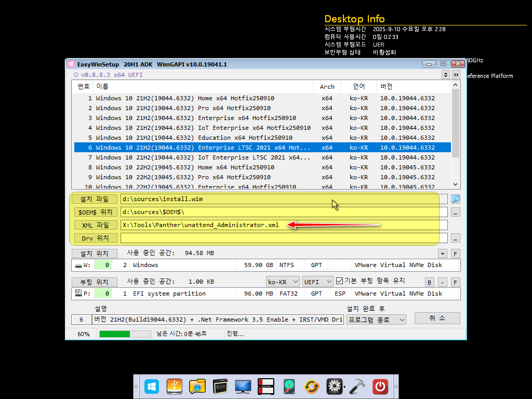Open the gear settings icon in dock
Viewport: 532px width, 399px height.
(335, 387)
